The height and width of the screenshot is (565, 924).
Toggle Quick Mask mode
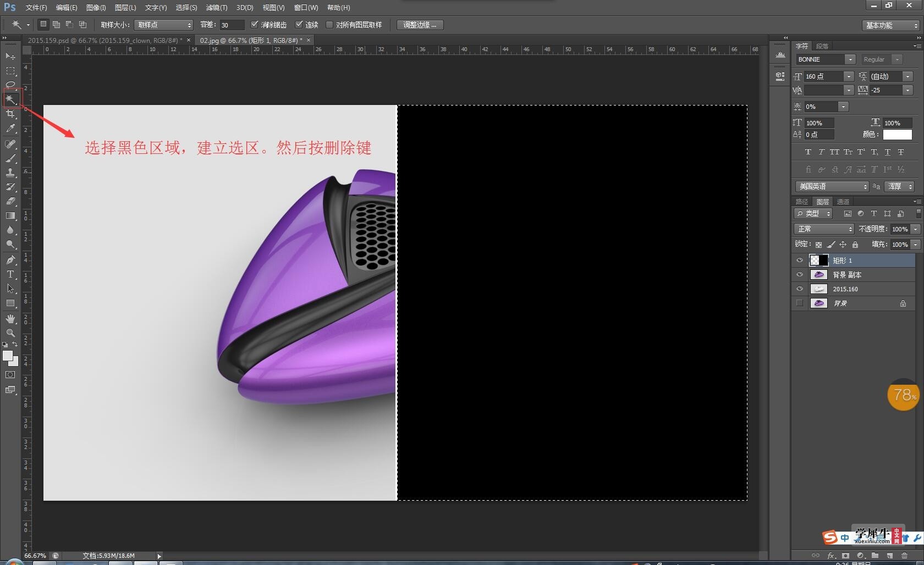(10, 375)
